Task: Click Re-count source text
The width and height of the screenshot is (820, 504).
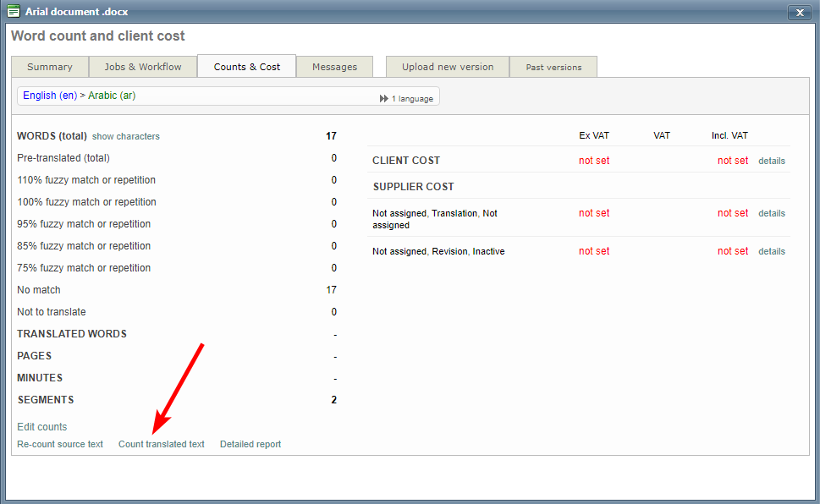Action: 60,444
